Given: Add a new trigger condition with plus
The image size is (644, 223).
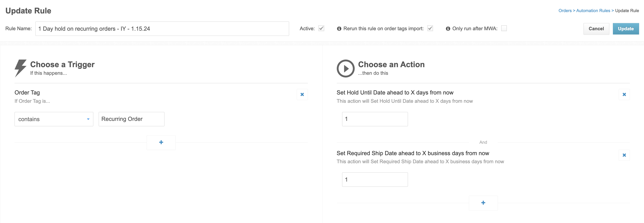Looking at the screenshot, I should [161, 142].
